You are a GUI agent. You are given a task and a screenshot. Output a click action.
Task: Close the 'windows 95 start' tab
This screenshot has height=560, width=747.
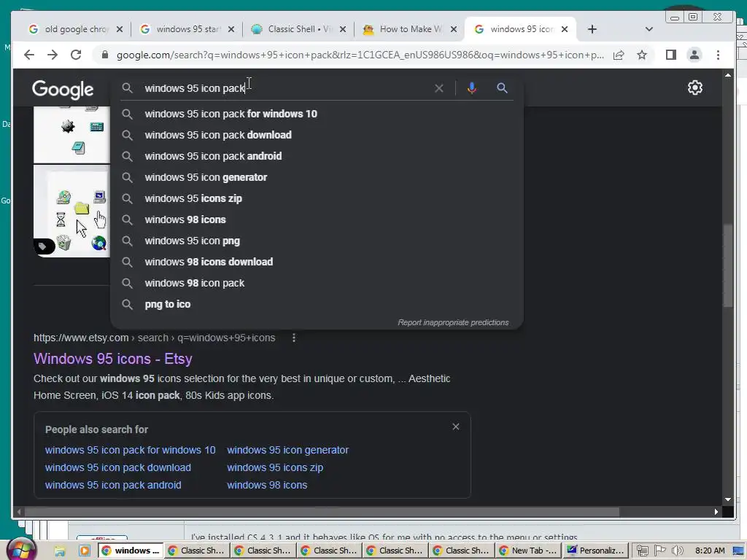pyautogui.click(x=231, y=29)
